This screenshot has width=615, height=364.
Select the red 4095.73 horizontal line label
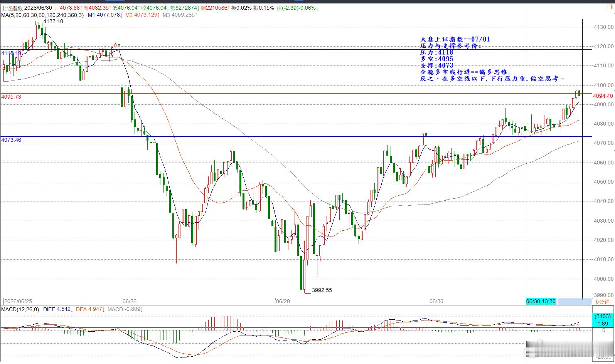tap(11, 97)
